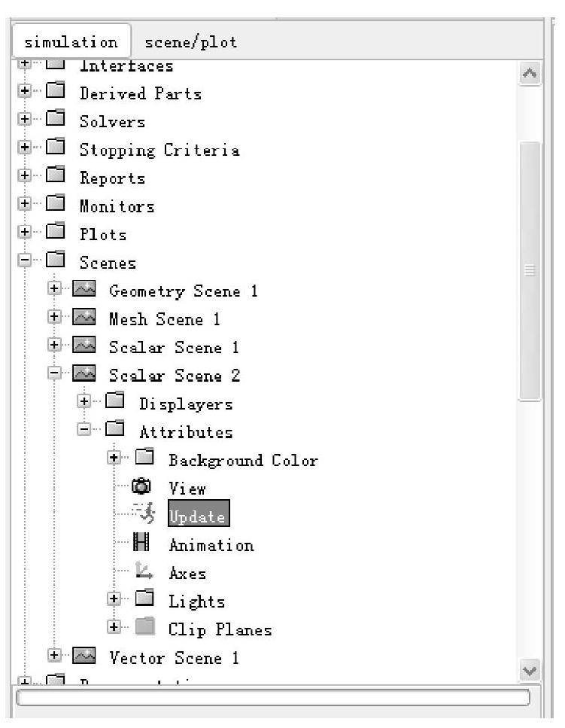This screenshot has width=565, height=728.
Task: Select the Scalar Scene 1 item
Action: (174, 347)
